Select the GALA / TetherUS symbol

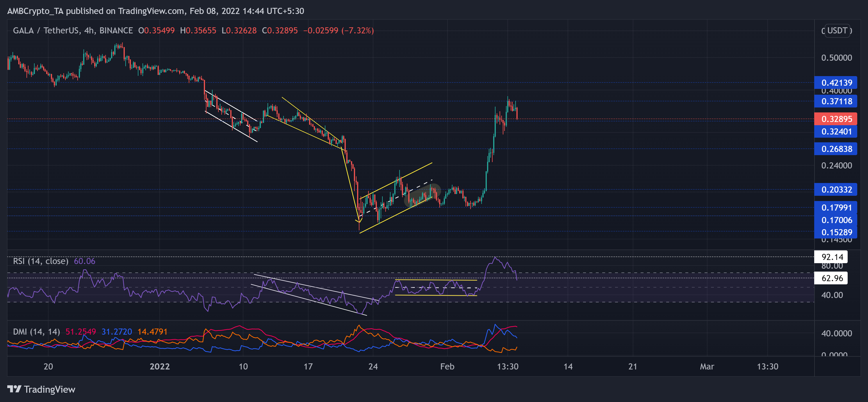pyautogui.click(x=47, y=30)
